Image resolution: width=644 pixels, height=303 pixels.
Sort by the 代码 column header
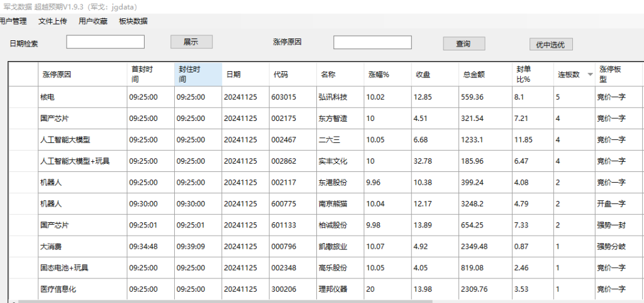293,74
